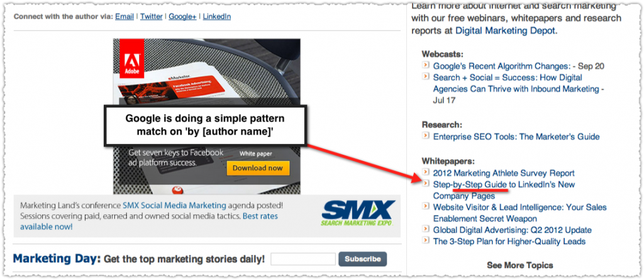Click the Adobe logo in the ad
This screenshot has width=644, height=280.
pyautogui.click(x=132, y=59)
